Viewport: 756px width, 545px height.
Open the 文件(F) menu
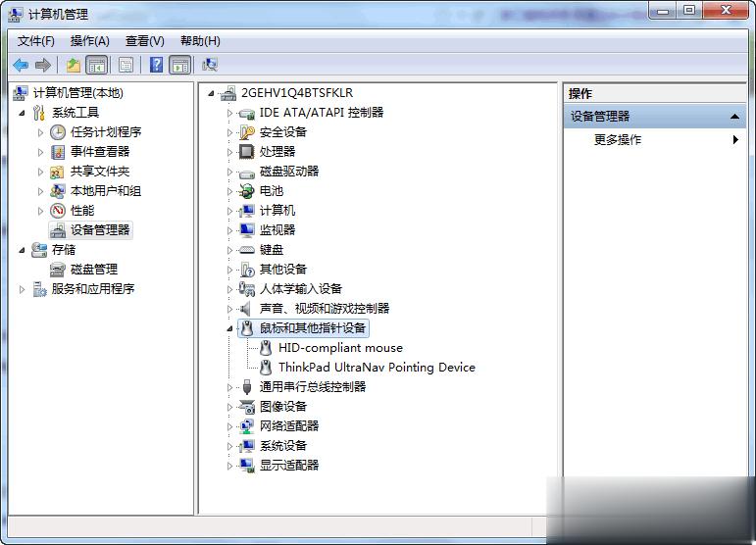point(36,41)
